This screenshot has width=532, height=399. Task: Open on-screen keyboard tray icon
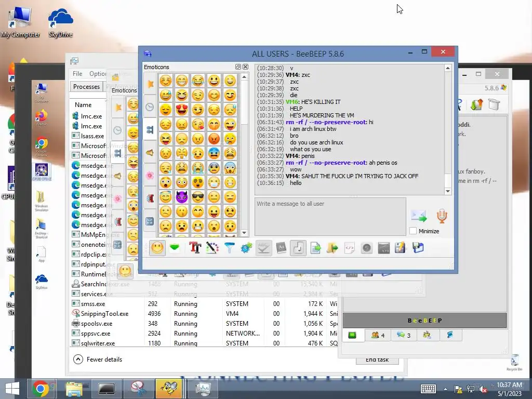click(x=428, y=389)
